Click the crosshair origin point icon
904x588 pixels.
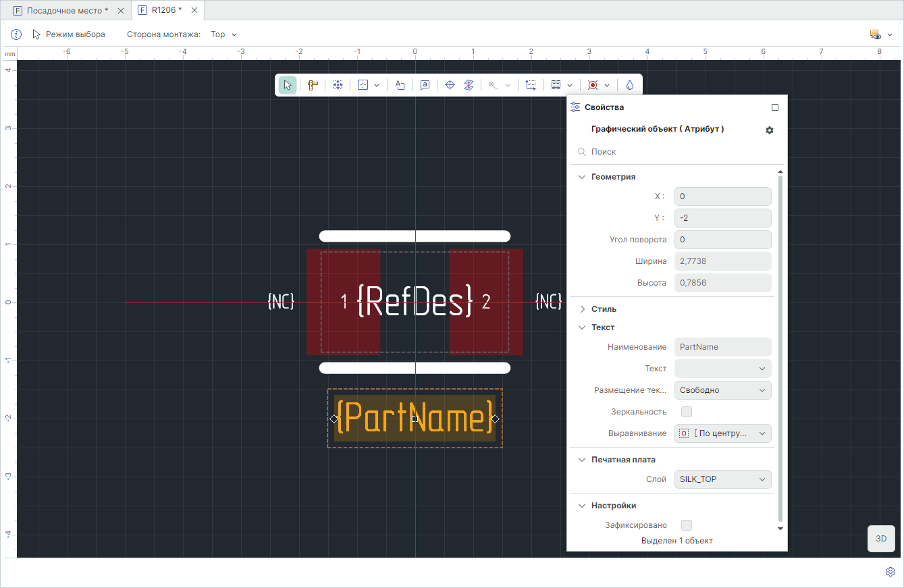pos(450,85)
